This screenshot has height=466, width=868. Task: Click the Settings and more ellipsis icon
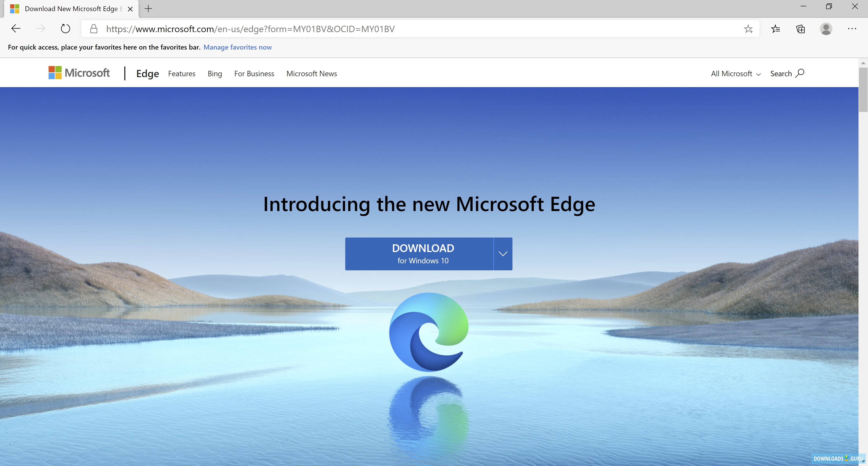coord(852,29)
